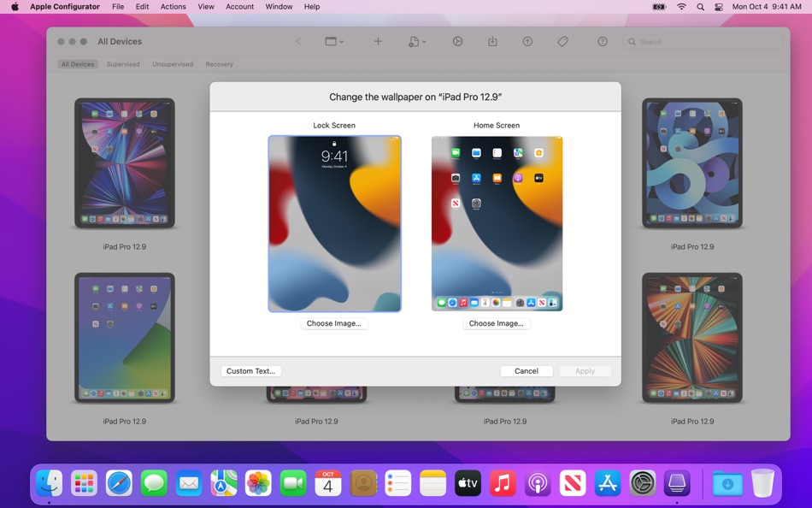Open the Actions menu
812x508 pixels.
(x=173, y=7)
